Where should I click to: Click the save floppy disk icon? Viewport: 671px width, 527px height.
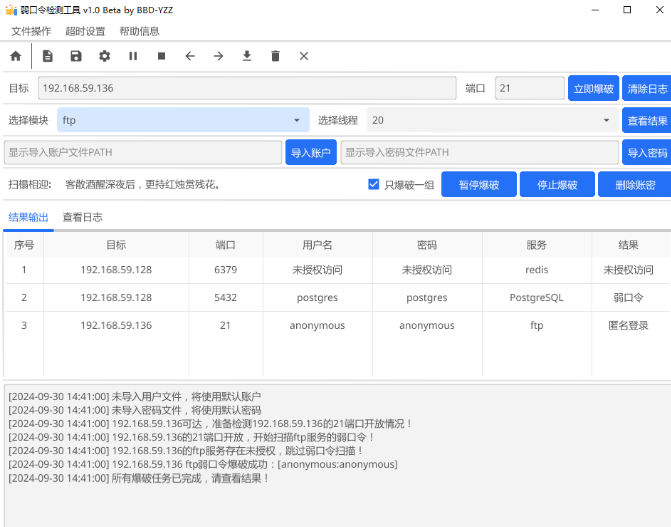pos(76,56)
